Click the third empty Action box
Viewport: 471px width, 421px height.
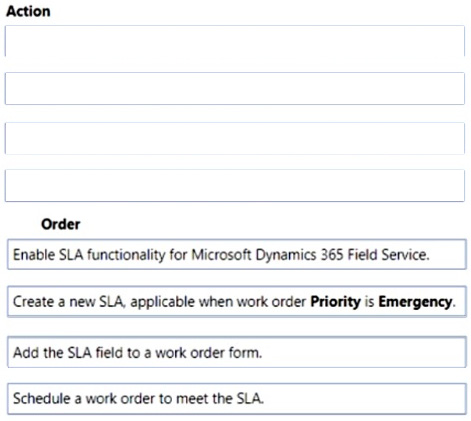pos(235,138)
